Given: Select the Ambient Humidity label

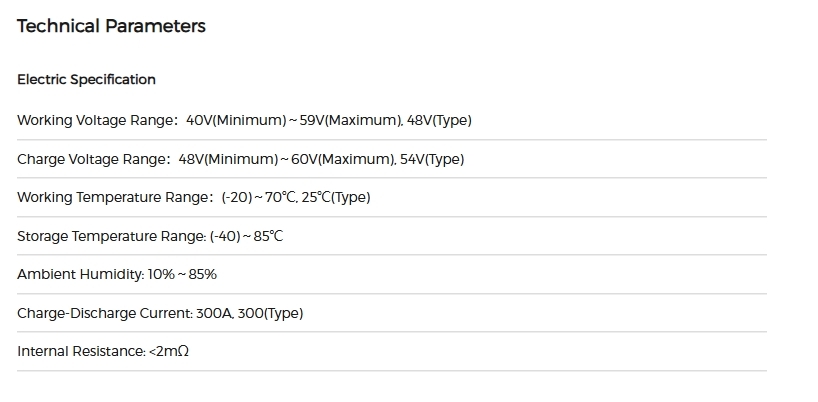Looking at the screenshot, I should pos(80,274).
